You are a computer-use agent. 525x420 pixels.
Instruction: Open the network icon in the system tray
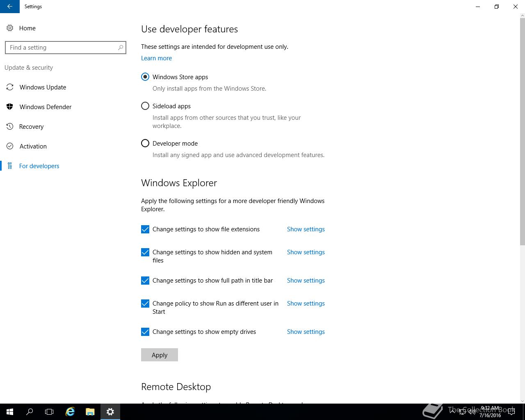tap(462, 412)
